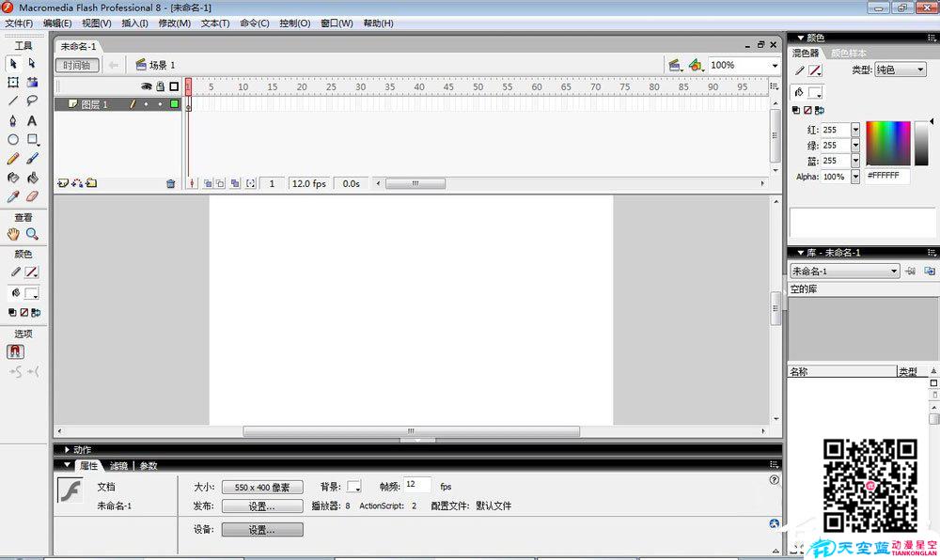Switch to the 滤镜 tab
This screenshot has height=560, width=940.
118,466
